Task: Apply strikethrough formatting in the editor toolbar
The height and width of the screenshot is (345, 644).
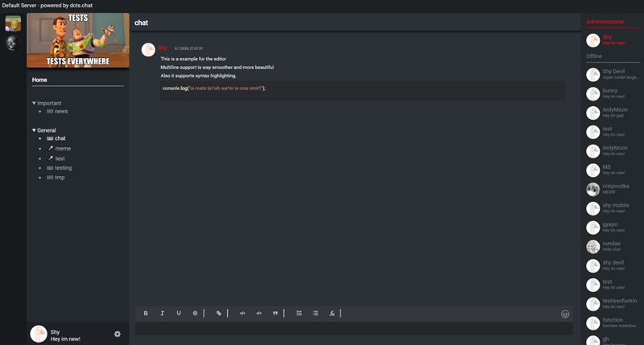Action: pos(195,313)
